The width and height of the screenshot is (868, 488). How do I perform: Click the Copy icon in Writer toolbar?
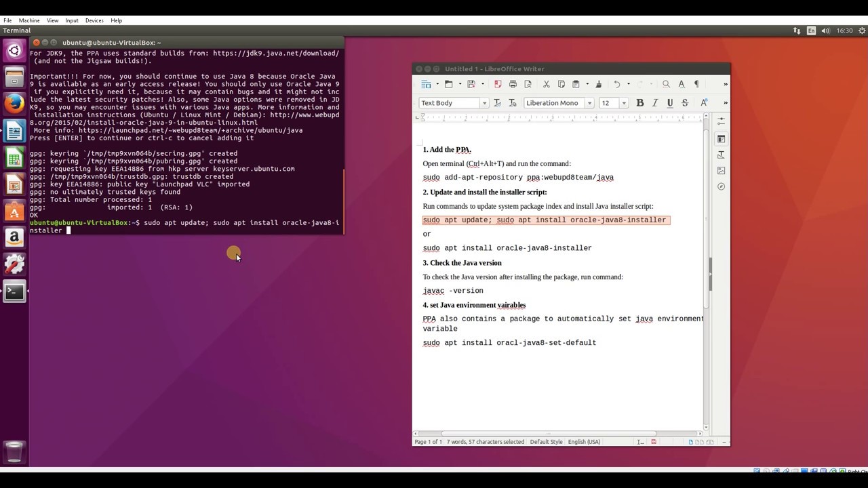[561, 84]
